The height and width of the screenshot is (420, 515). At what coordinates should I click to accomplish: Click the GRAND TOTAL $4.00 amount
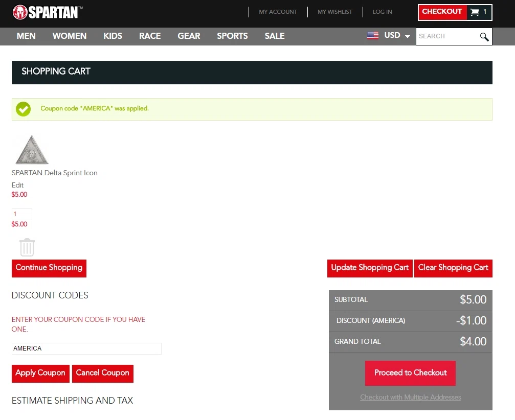pos(473,342)
